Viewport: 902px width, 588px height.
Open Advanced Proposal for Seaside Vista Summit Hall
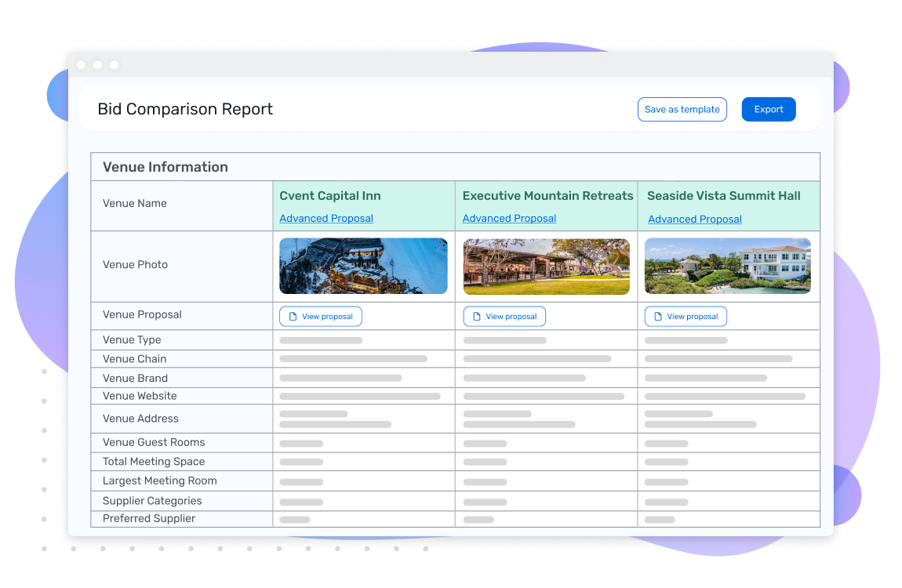pos(694,218)
